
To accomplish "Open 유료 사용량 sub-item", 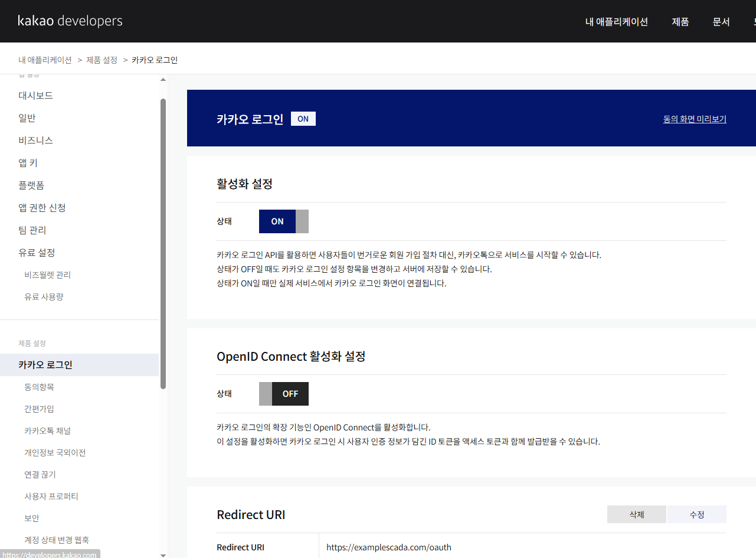I will (x=44, y=297).
